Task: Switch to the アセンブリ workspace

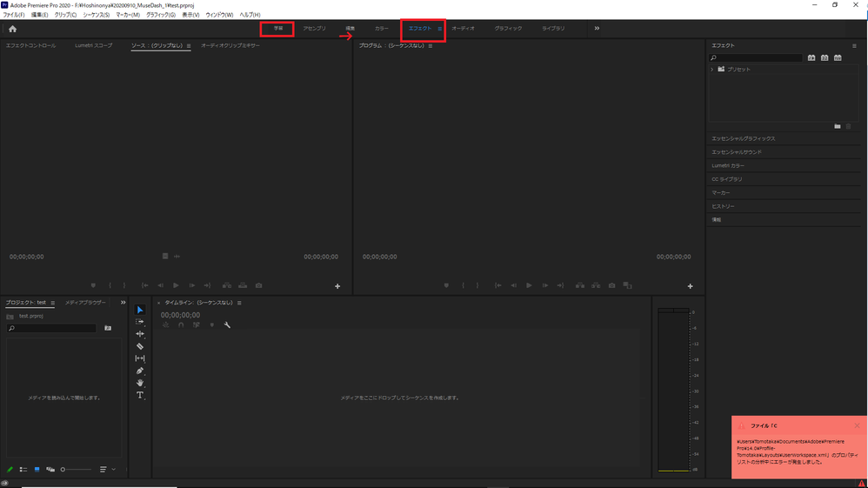Action: [315, 28]
